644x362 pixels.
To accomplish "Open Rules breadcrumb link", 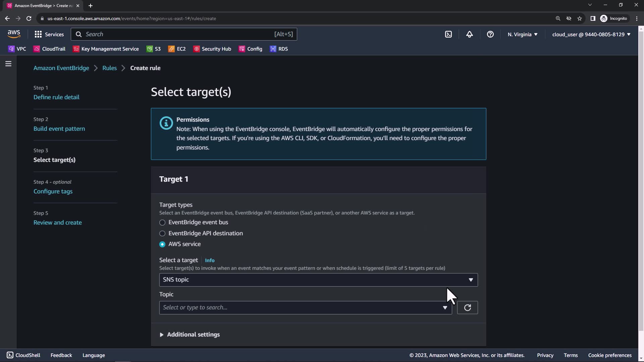I will [x=109, y=68].
